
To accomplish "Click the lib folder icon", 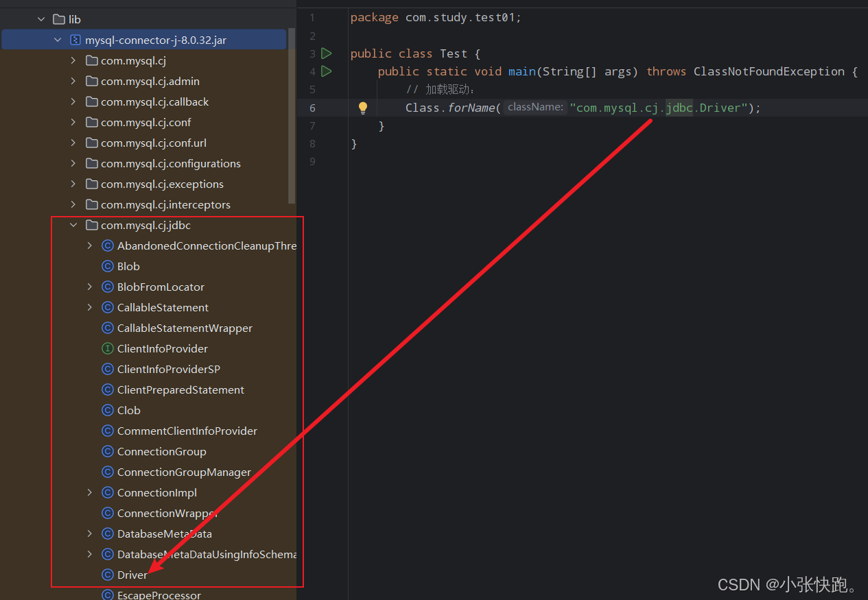I will pyautogui.click(x=59, y=19).
